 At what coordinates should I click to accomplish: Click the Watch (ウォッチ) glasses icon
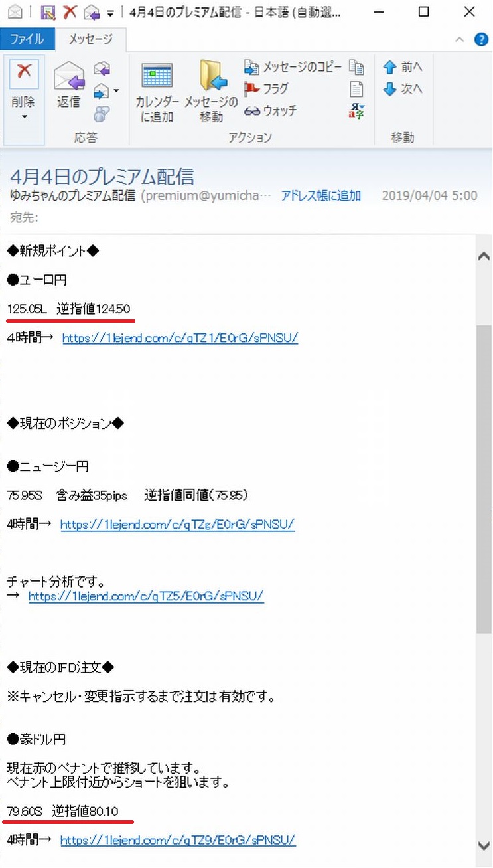(271, 111)
